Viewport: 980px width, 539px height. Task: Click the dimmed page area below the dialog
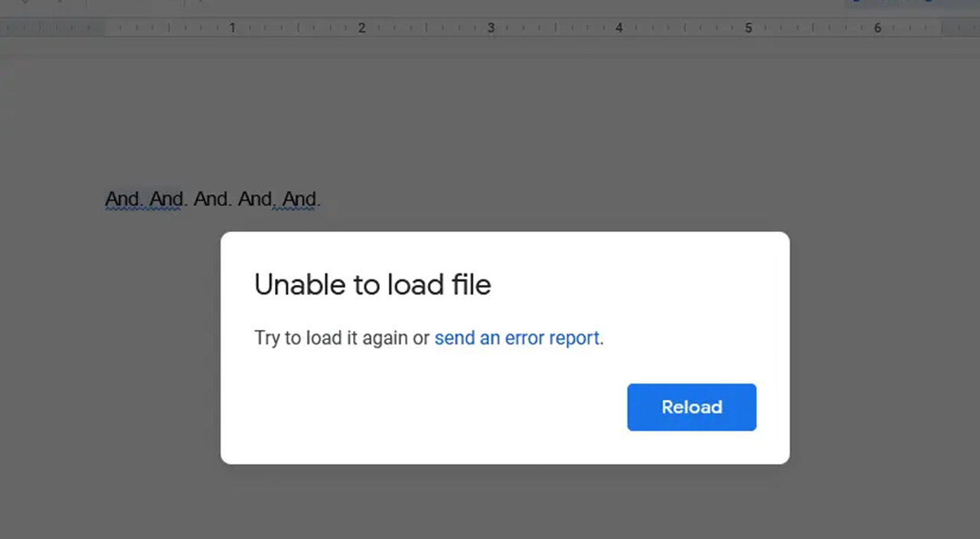point(490,501)
